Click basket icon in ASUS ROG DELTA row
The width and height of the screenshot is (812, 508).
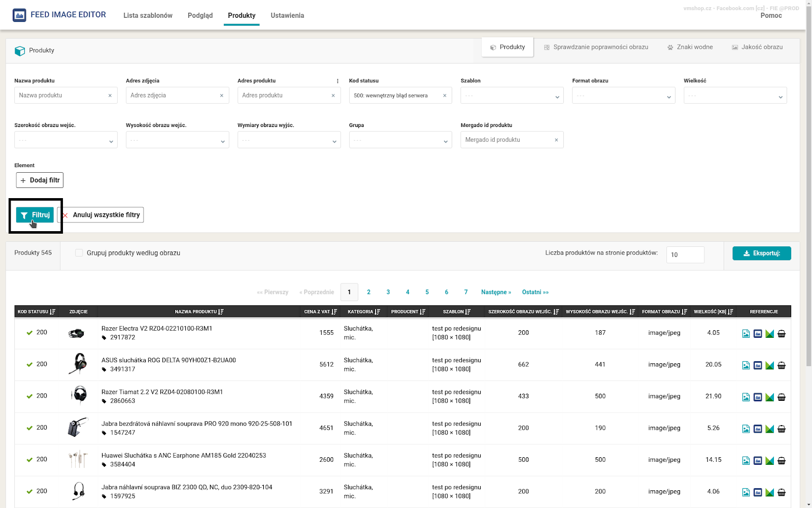(782, 365)
